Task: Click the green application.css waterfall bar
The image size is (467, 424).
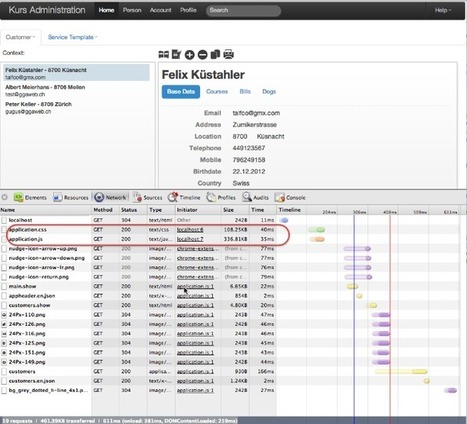Action: (316, 230)
